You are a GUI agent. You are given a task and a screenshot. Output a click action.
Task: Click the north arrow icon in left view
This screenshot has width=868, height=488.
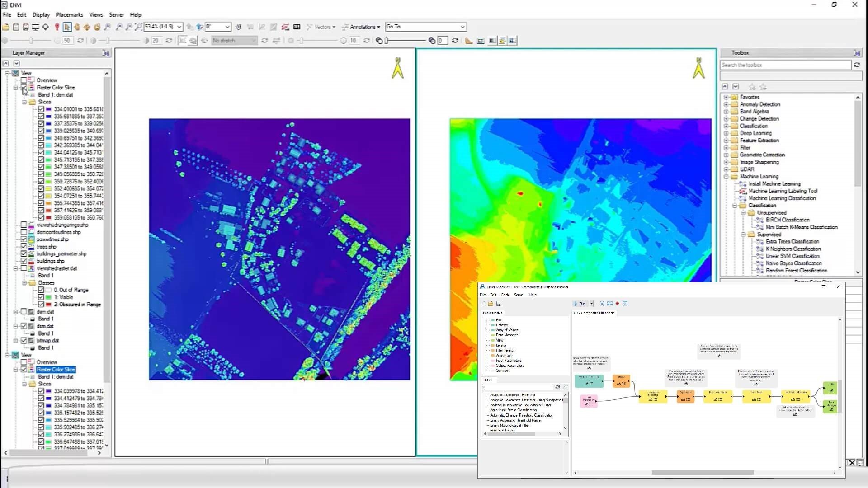pyautogui.click(x=397, y=68)
